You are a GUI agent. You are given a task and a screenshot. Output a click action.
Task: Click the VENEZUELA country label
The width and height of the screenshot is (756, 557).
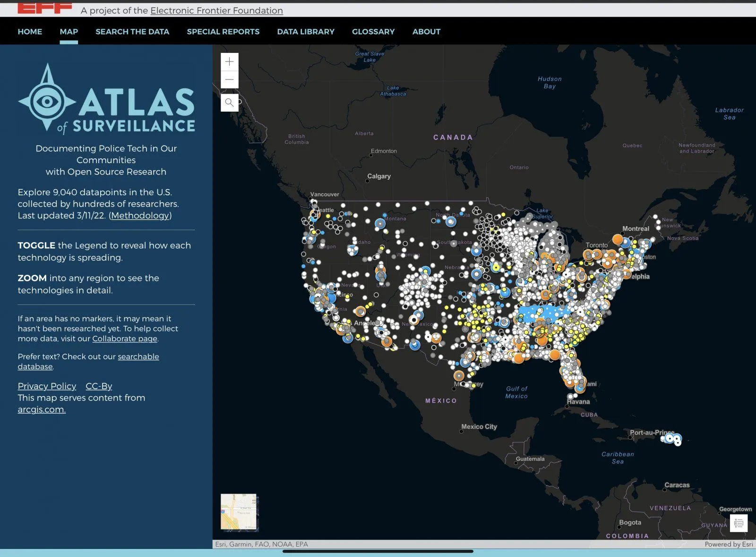click(x=670, y=508)
